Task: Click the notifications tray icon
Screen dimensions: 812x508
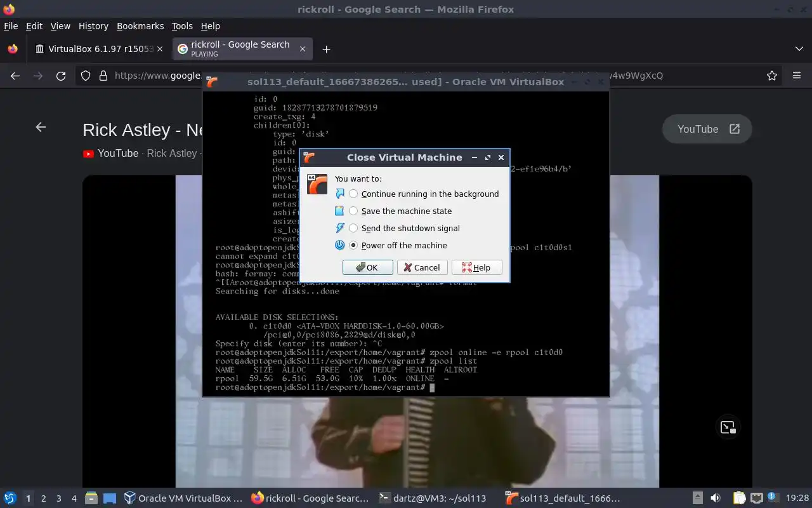Action: pyautogui.click(x=773, y=497)
